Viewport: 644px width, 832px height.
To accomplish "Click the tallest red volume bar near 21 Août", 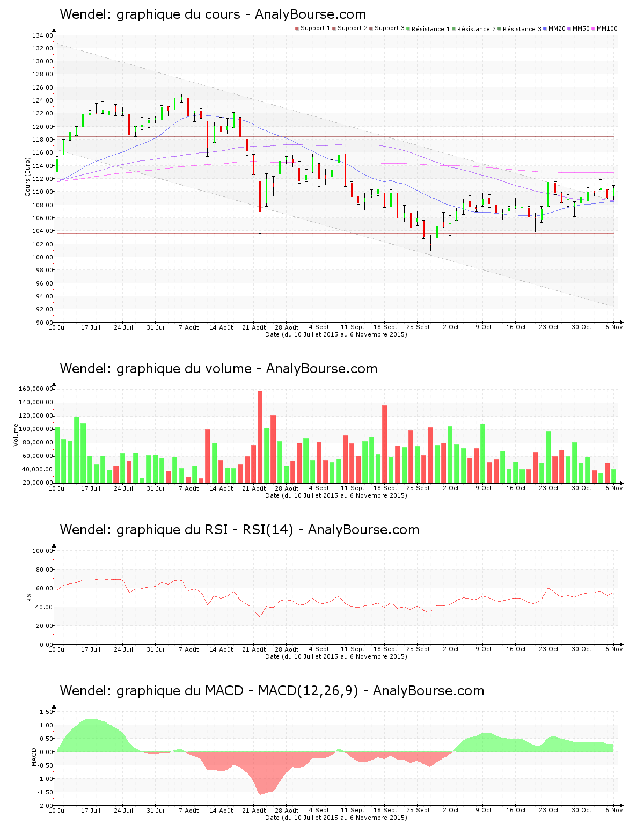I will click(260, 437).
